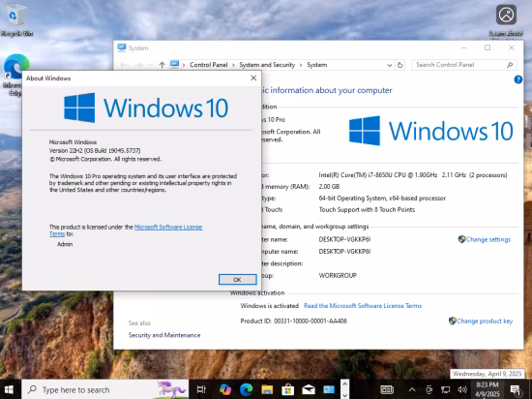Select the Intel Core i7-8650U processor text
Viewport: 532px width, 399px height.
click(413, 175)
